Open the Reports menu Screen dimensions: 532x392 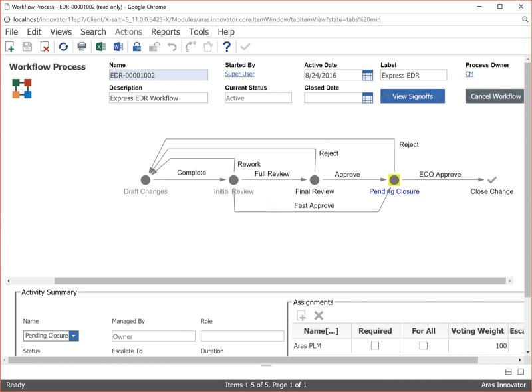pyautogui.click(x=165, y=31)
